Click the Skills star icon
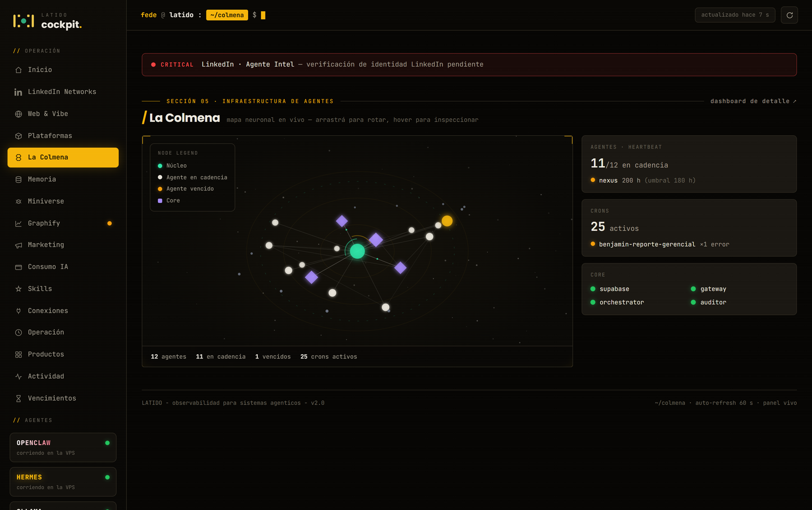 click(x=18, y=289)
